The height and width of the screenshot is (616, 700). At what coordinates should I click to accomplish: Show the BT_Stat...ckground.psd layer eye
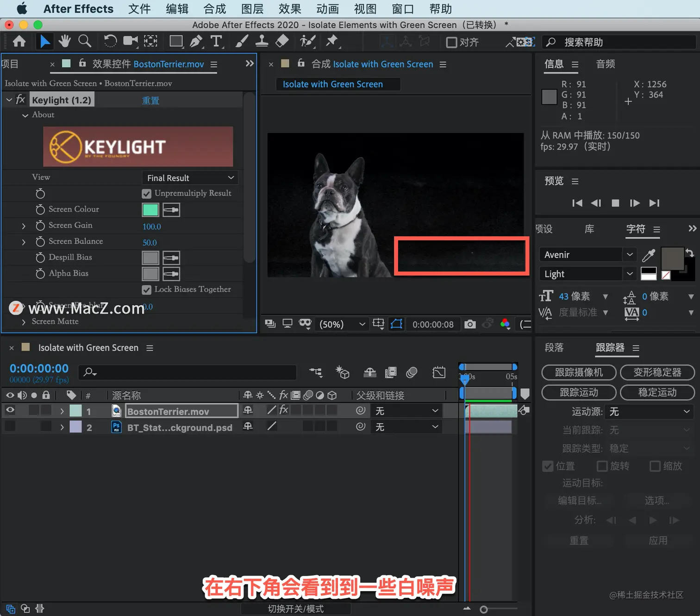coord(10,426)
